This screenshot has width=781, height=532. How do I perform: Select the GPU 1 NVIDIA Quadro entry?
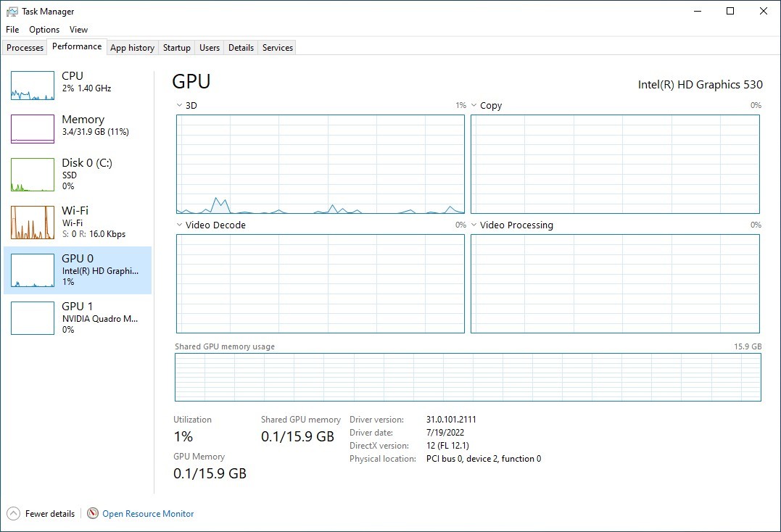tap(78, 318)
